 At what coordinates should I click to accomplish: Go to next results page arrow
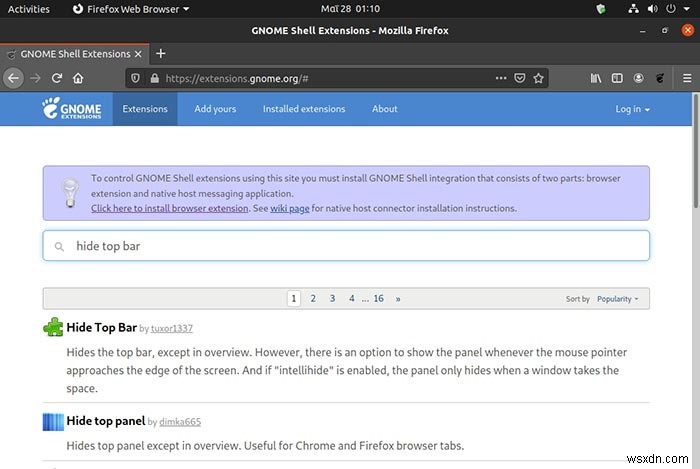(398, 299)
